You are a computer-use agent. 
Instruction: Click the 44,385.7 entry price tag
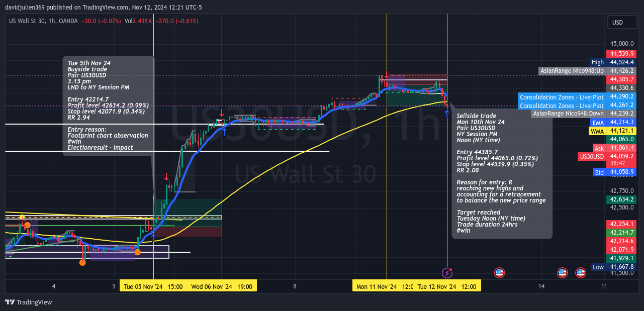pos(622,79)
